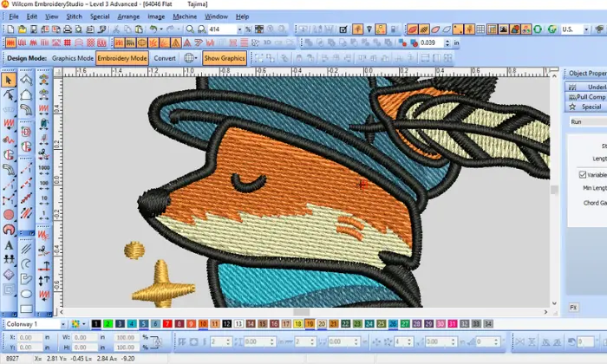Screen dimensions: 607x364
Task: Click the 0.039 value stepper arrows
Action: tap(447, 43)
